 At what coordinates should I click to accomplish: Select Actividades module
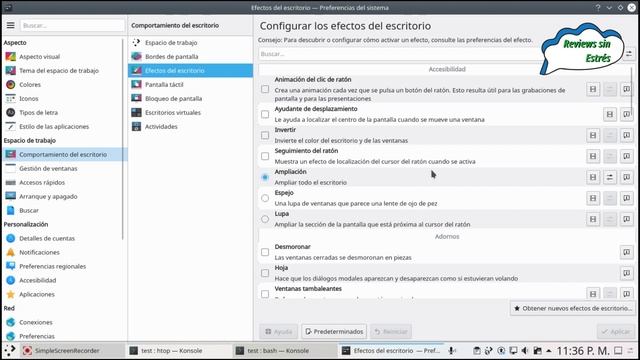190,127
